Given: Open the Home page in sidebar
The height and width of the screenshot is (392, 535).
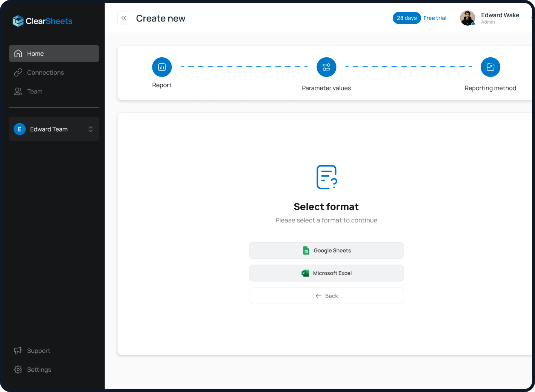Looking at the screenshot, I should [54, 54].
